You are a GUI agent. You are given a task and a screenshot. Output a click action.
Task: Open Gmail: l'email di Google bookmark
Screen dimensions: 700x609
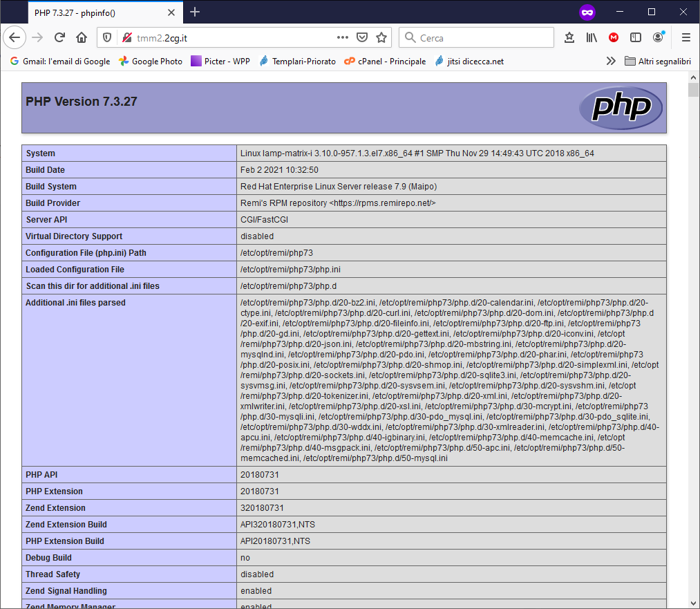(x=60, y=61)
